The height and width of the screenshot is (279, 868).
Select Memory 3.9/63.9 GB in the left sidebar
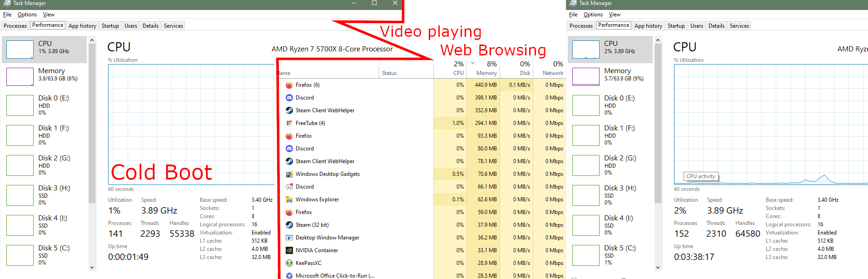pos(44,76)
